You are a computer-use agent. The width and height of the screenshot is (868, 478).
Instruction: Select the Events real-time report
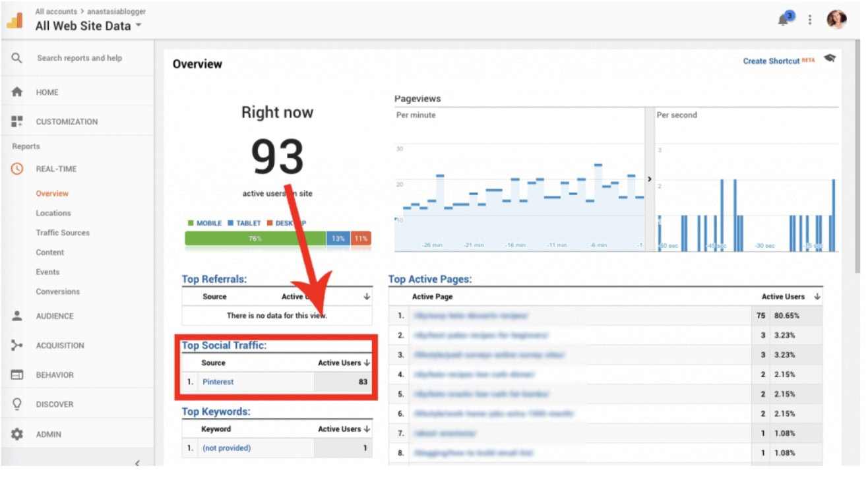tap(47, 272)
